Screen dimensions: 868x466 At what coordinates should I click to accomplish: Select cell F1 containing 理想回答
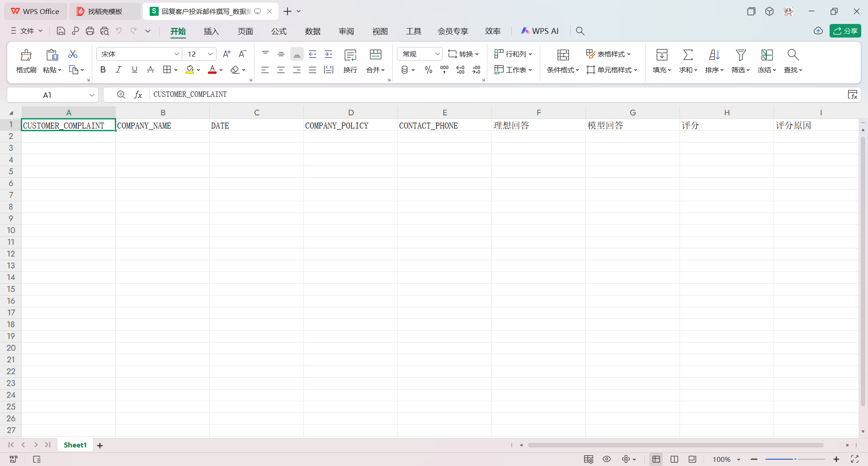[x=538, y=125]
